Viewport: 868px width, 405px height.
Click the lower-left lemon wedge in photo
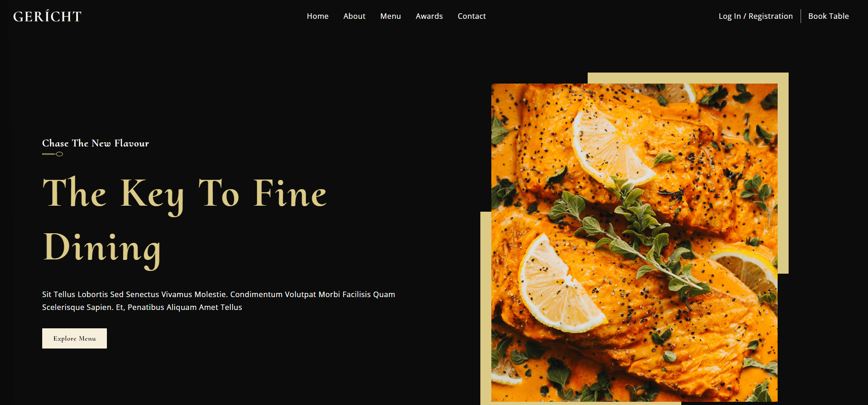560,285
